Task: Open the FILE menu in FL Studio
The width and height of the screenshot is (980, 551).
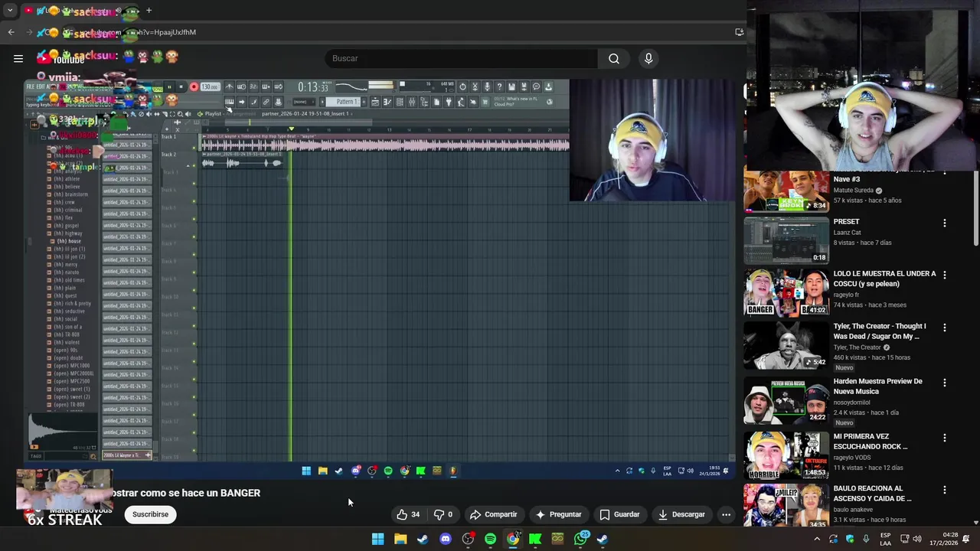Action: [x=31, y=86]
